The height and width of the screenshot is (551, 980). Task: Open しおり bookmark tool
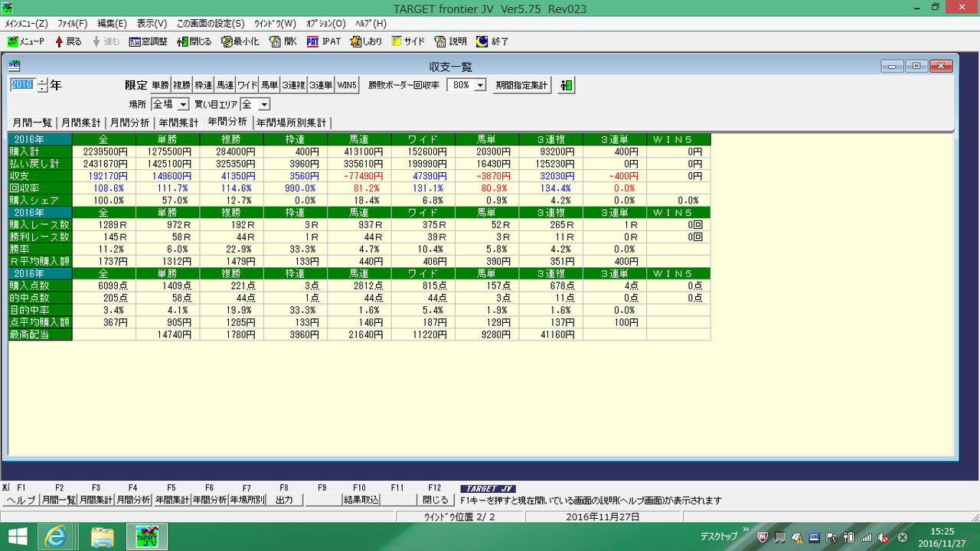click(367, 41)
